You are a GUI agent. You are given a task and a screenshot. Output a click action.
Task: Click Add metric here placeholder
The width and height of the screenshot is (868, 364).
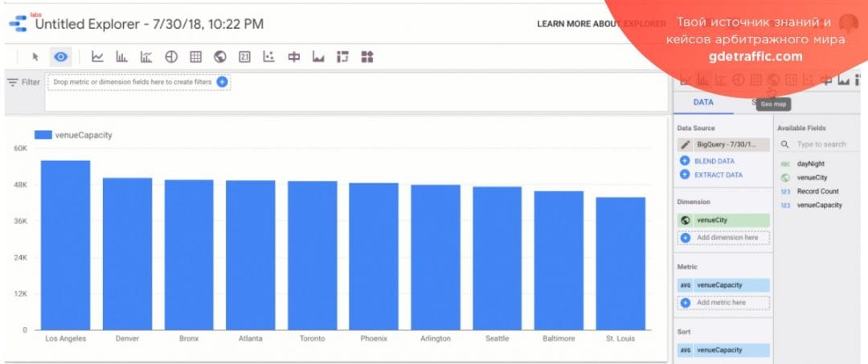point(723,303)
